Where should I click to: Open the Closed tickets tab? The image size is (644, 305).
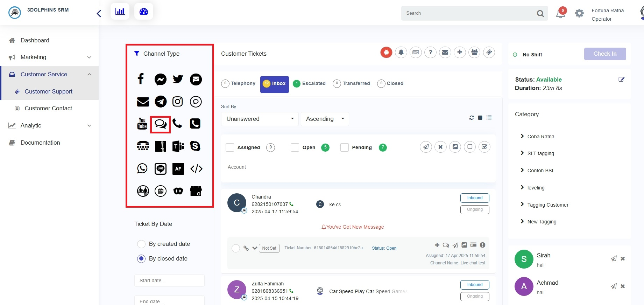point(391,83)
